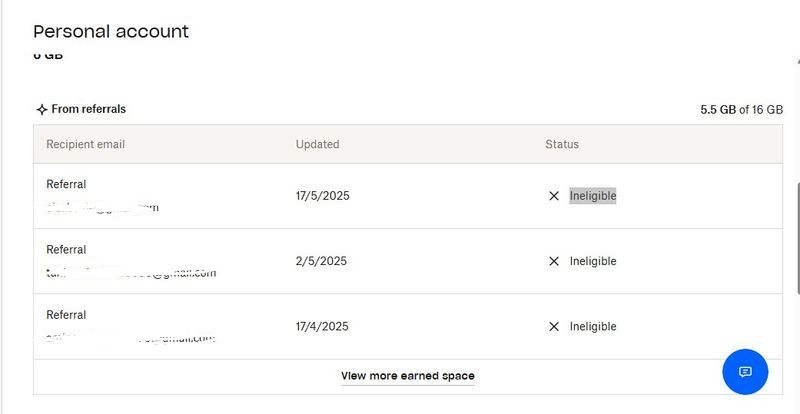
Task: Click the X icon in the 2/5/2025 row
Action: click(x=554, y=261)
